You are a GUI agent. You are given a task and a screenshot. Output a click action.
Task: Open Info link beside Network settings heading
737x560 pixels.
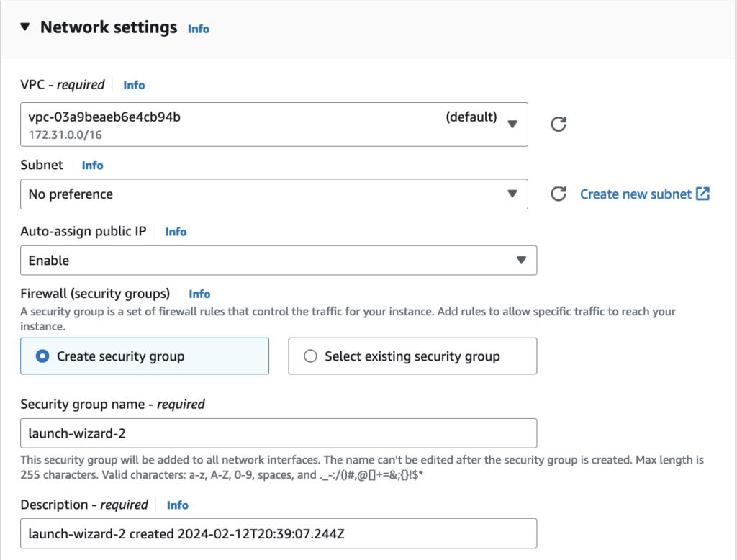point(198,29)
